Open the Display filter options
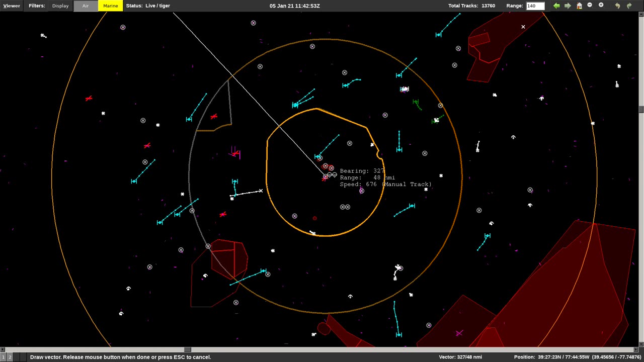644x362 pixels. (x=60, y=6)
